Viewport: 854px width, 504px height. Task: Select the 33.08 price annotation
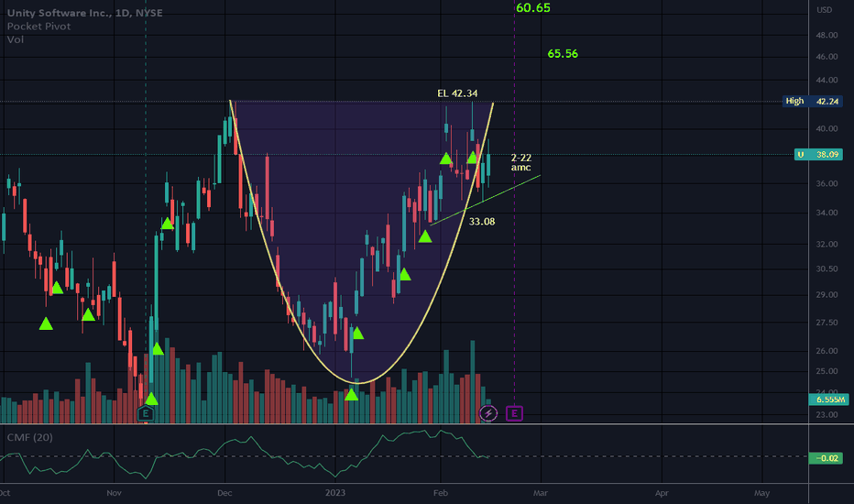tap(482, 222)
